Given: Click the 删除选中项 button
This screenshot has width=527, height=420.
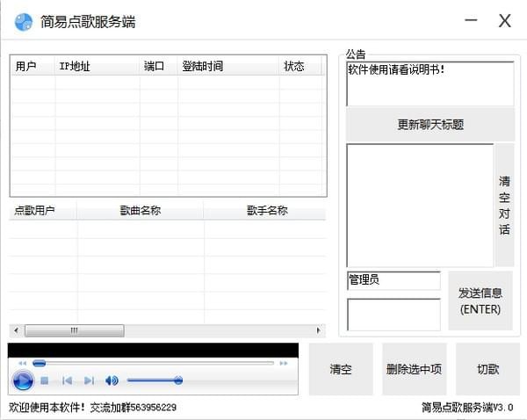Looking at the screenshot, I should tap(414, 369).
